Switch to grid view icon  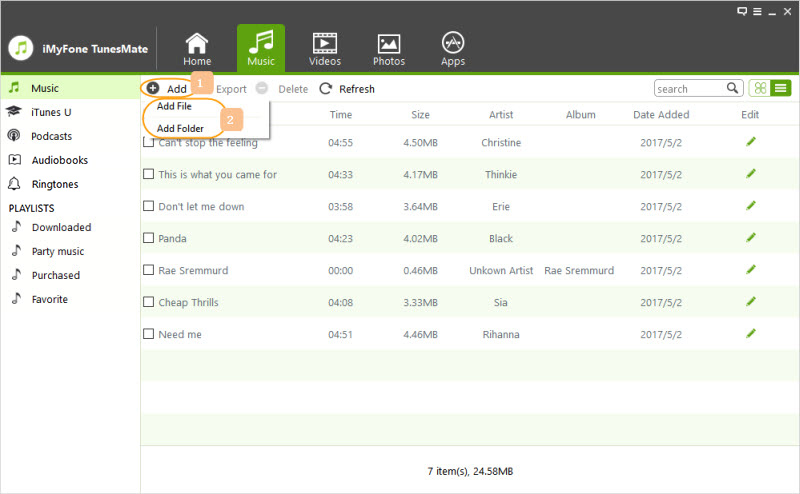760,89
